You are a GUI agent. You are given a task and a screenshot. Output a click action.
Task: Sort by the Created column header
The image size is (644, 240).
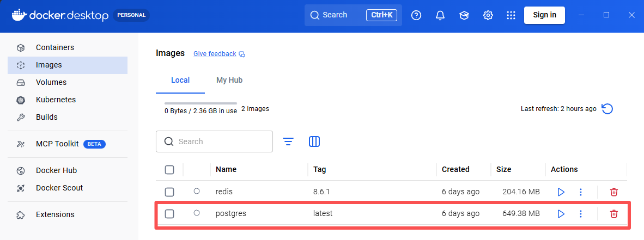pyautogui.click(x=455, y=169)
